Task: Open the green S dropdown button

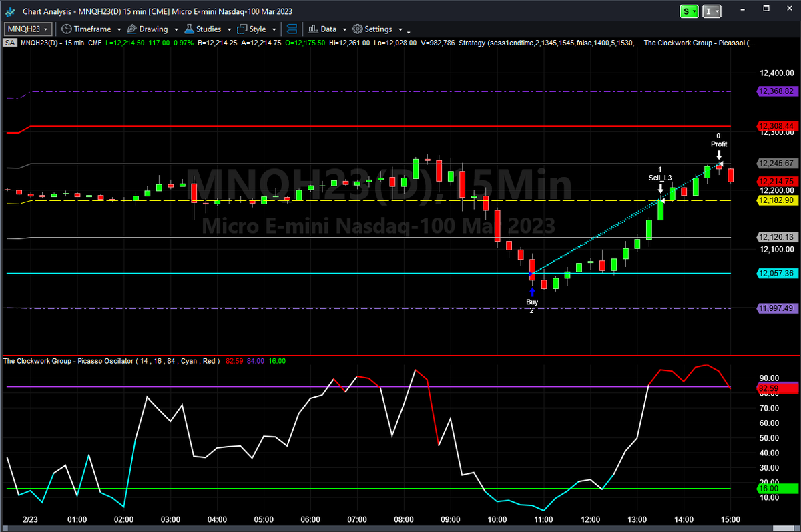Action: (690, 11)
